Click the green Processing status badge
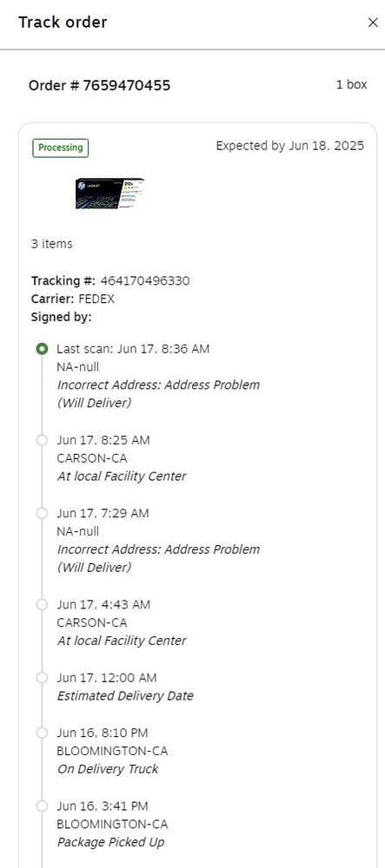385x868 pixels. (x=60, y=148)
